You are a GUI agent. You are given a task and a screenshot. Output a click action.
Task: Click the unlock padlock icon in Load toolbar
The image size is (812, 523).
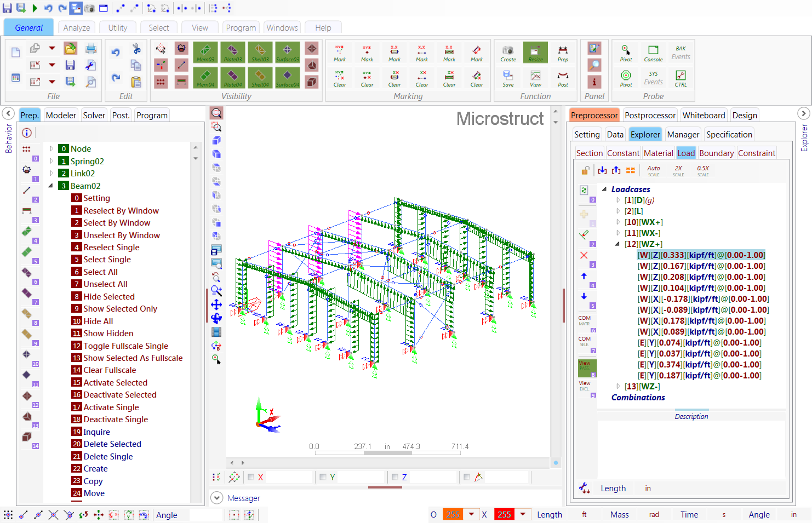[x=585, y=171]
